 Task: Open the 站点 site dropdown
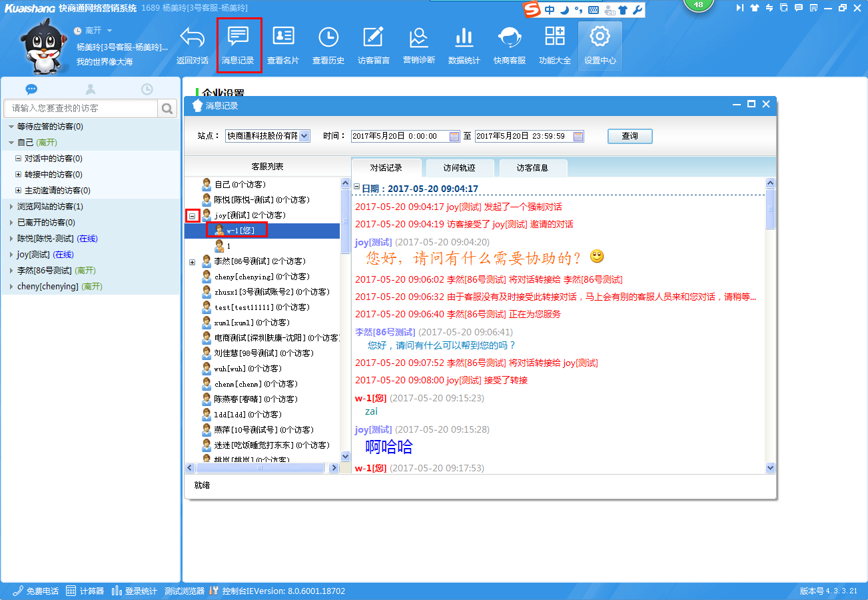coord(304,136)
